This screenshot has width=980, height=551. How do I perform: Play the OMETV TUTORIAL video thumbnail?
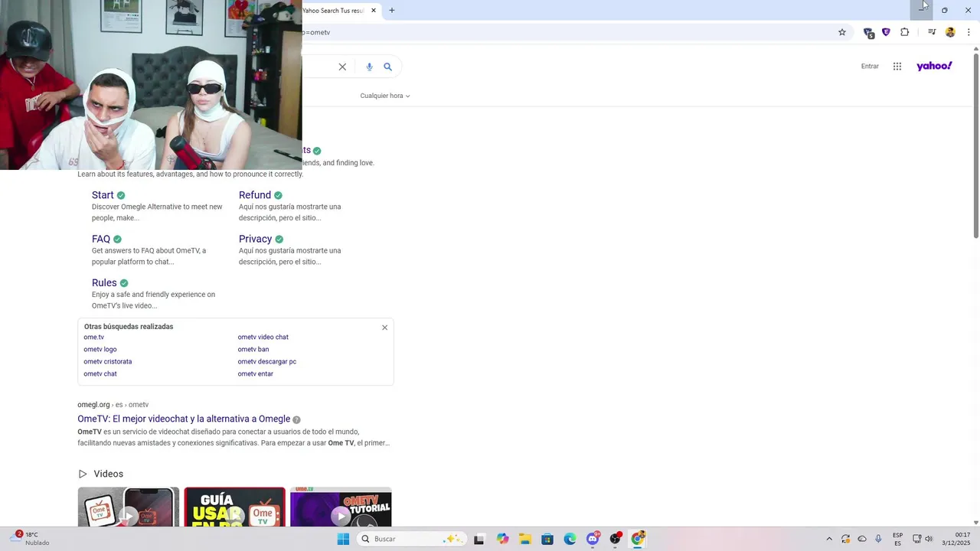coord(341,507)
